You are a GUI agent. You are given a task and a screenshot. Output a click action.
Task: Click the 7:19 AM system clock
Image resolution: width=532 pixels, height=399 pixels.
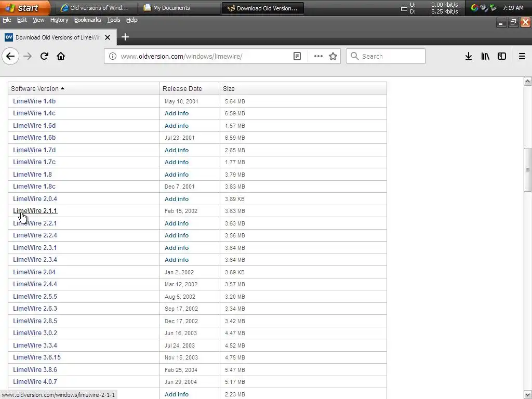513,8
